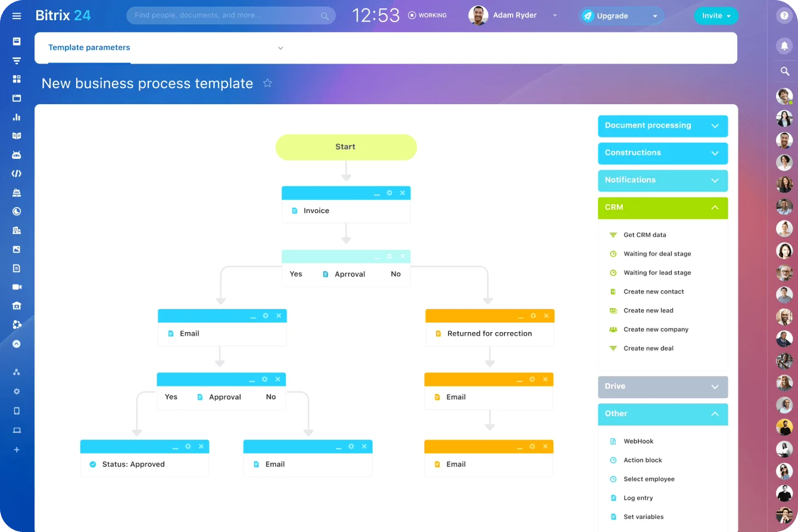
Task: Click the Invite button
Action: point(713,16)
